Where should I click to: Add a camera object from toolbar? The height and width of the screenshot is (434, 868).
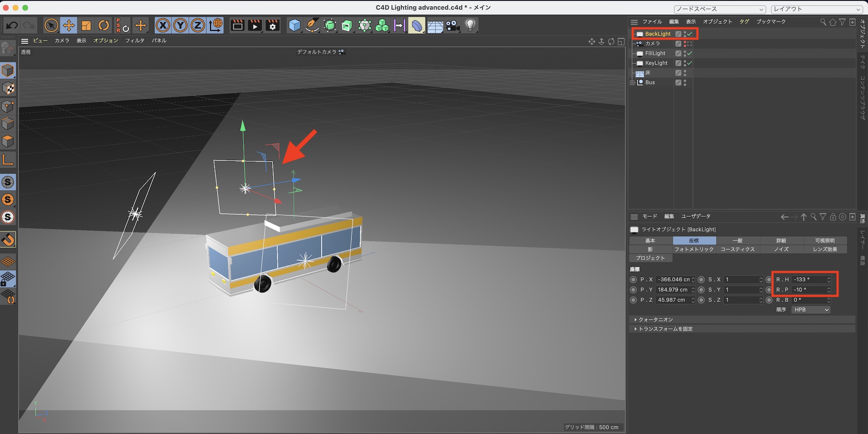click(453, 26)
